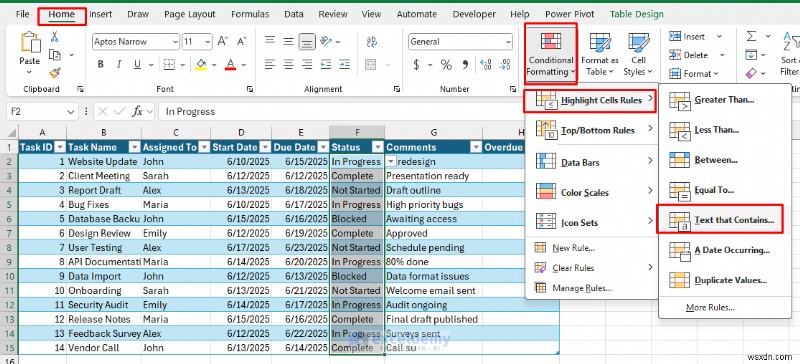Click the Decrease Indent icon
Viewport: 800px width, 364px height.
(x=327, y=65)
